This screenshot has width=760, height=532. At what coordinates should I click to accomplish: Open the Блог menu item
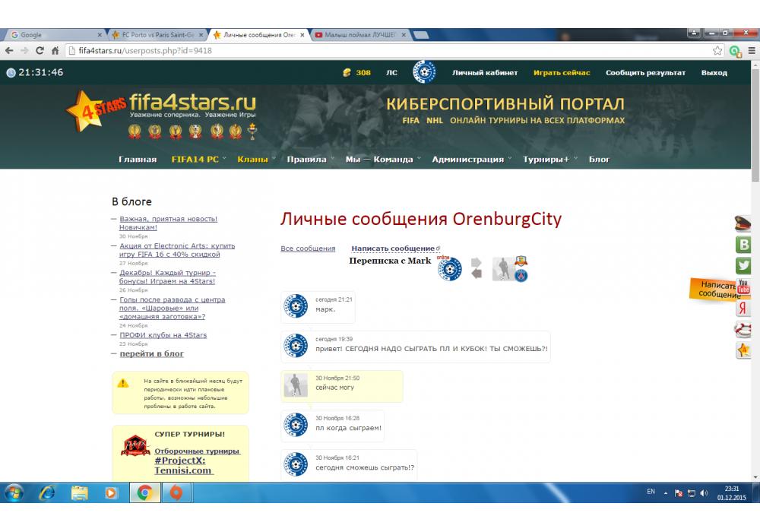pos(599,159)
